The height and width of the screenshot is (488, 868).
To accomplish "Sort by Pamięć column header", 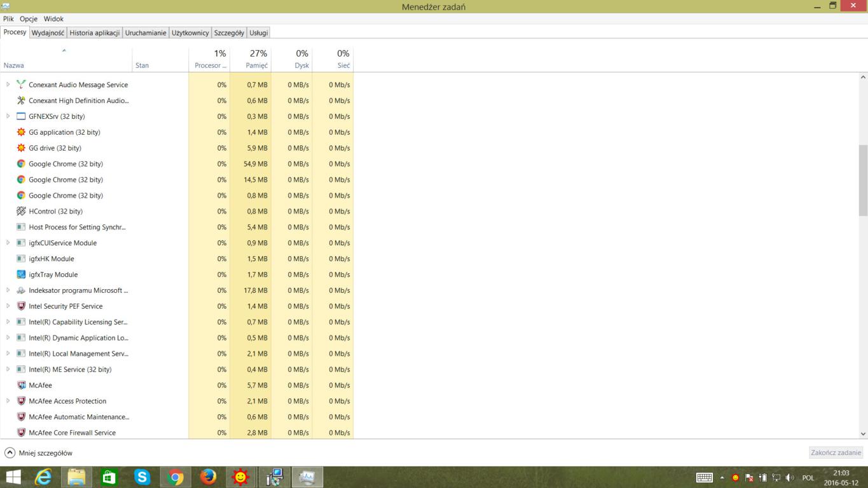I will [x=251, y=58].
